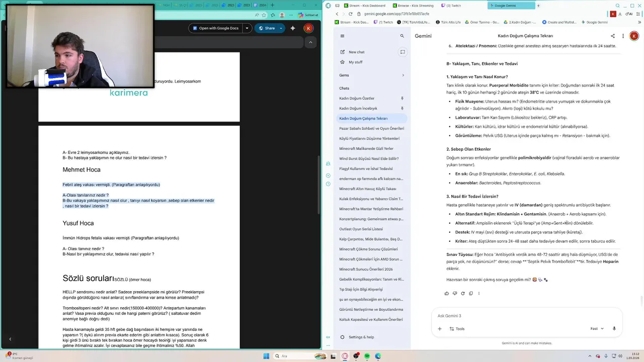Image resolution: width=644 pixels, height=362 pixels.
Task: Share the Kadın Doğum Çalışma Tekrarı conversation
Action: coord(613,36)
